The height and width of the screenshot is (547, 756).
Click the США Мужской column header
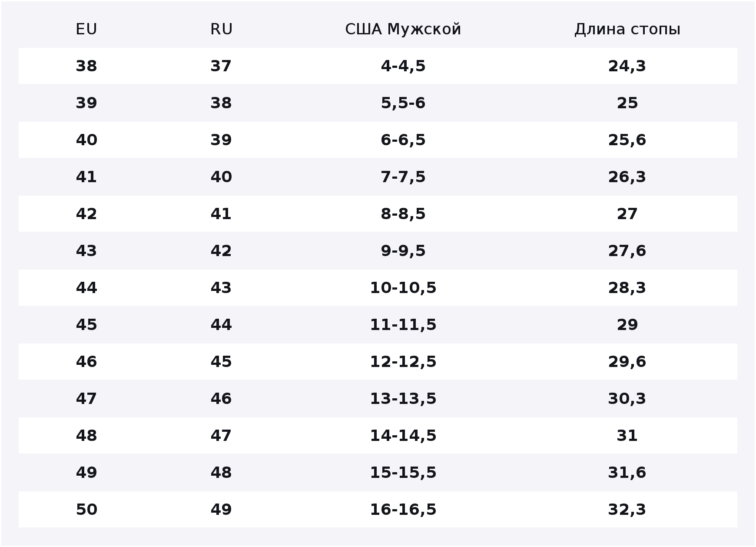(x=403, y=29)
